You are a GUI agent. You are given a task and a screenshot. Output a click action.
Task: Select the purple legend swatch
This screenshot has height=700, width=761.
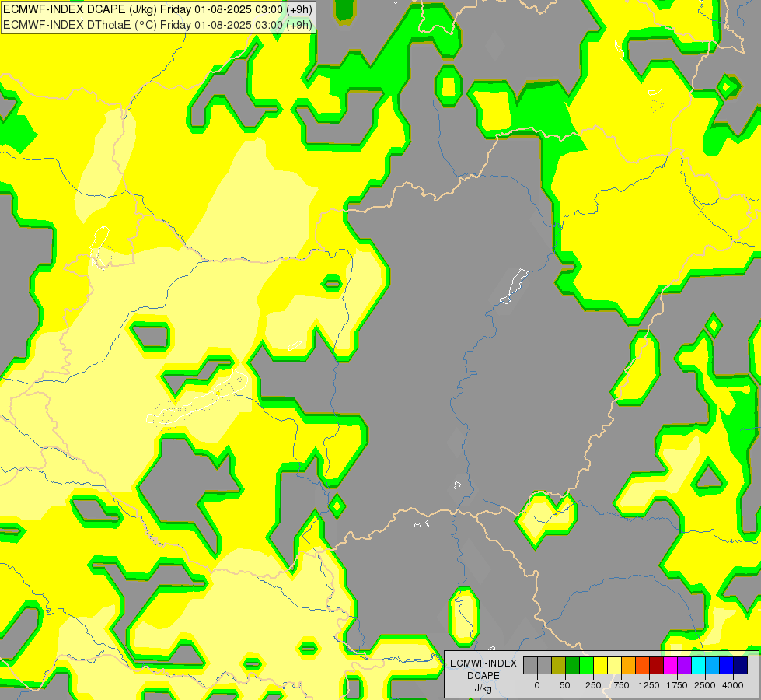pyautogui.click(x=685, y=666)
